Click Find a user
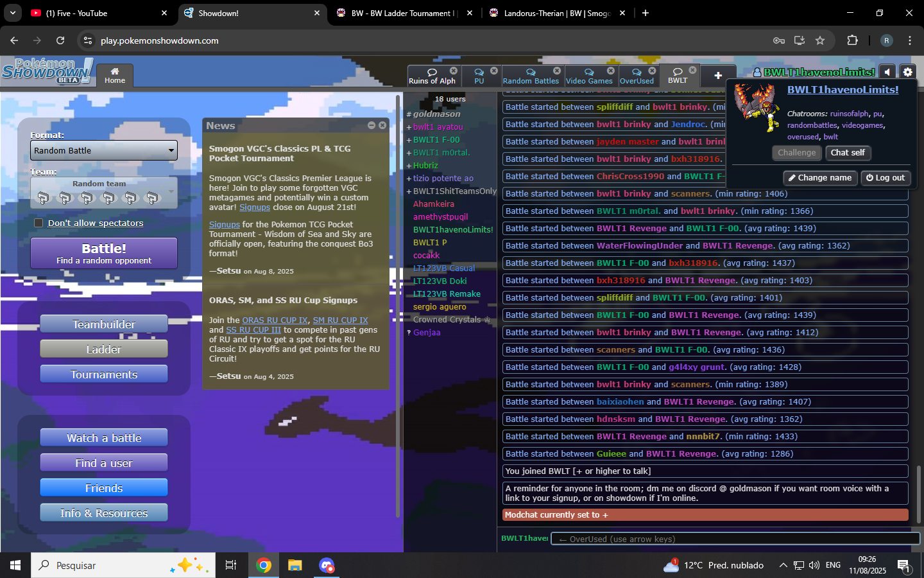This screenshot has height=578, width=924. pyautogui.click(x=104, y=463)
